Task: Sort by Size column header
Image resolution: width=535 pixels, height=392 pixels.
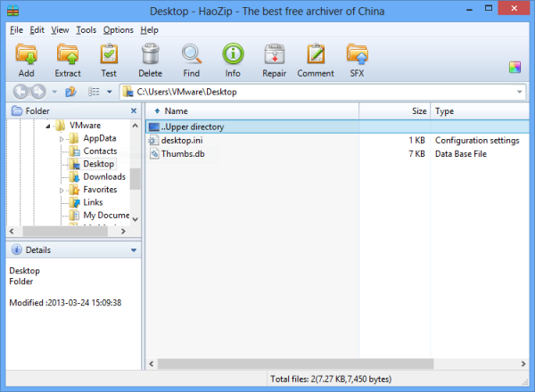Action: coord(394,110)
